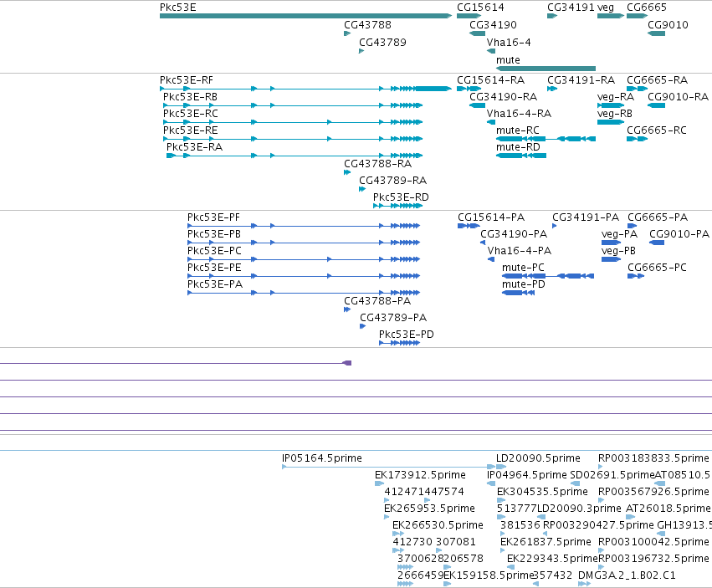The height and width of the screenshot is (588, 712).
Task: Click the EK265953.5prime EST label
Action: 429,509
